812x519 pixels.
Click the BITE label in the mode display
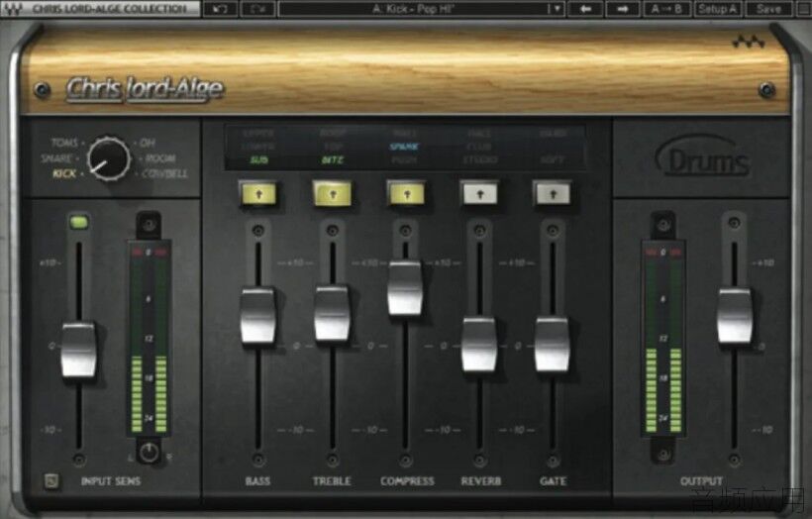[x=333, y=160]
